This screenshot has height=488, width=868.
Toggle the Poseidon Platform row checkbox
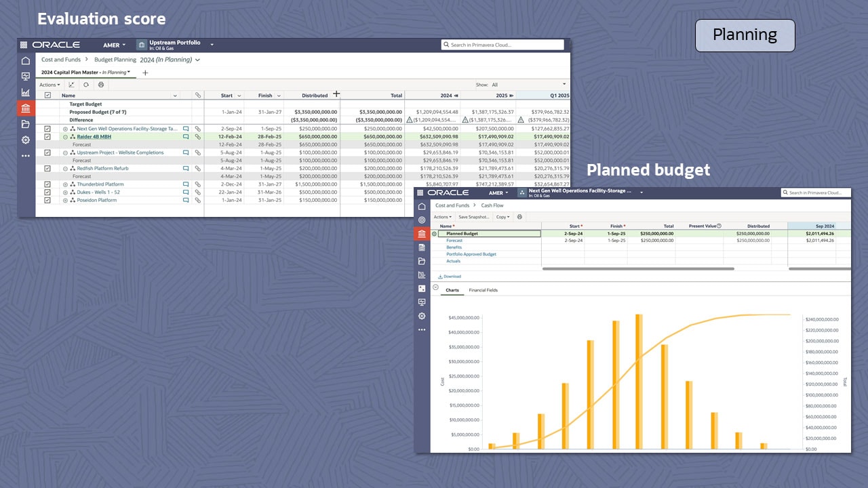point(47,200)
